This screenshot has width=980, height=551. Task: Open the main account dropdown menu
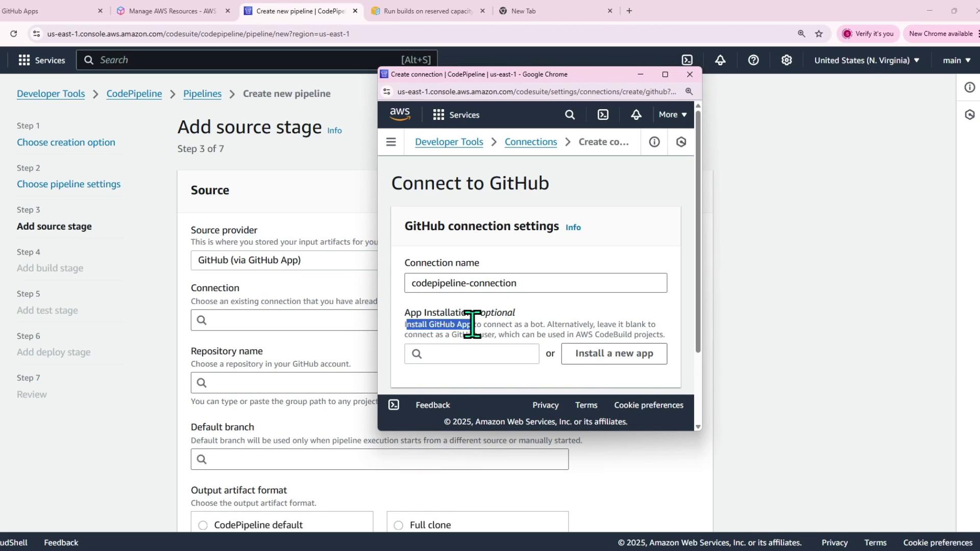(956, 60)
